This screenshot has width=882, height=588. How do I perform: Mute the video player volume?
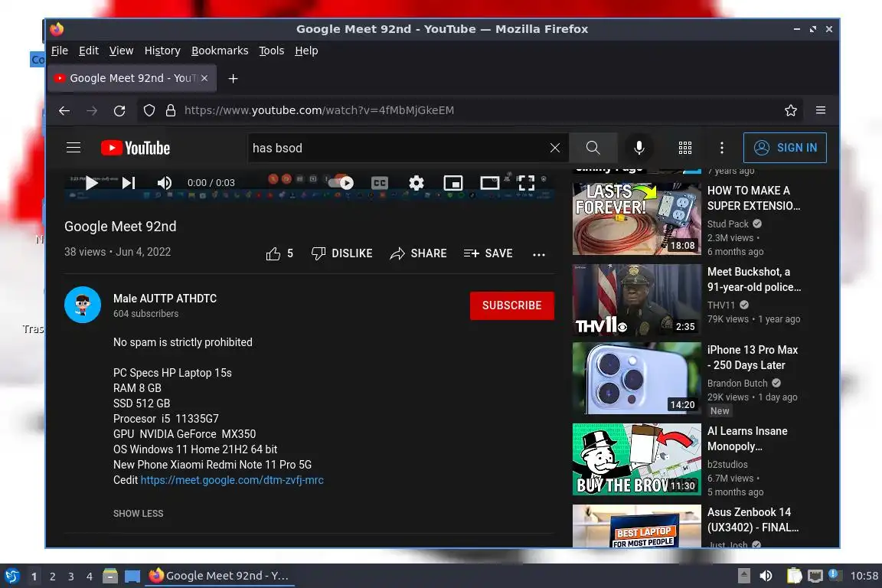[165, 183]
